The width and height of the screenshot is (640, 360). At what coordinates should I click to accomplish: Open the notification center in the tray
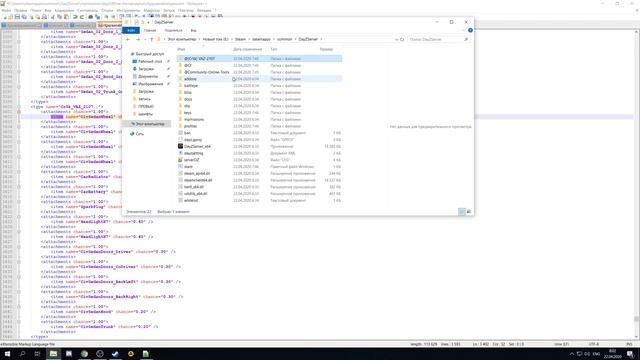[631, 353]
